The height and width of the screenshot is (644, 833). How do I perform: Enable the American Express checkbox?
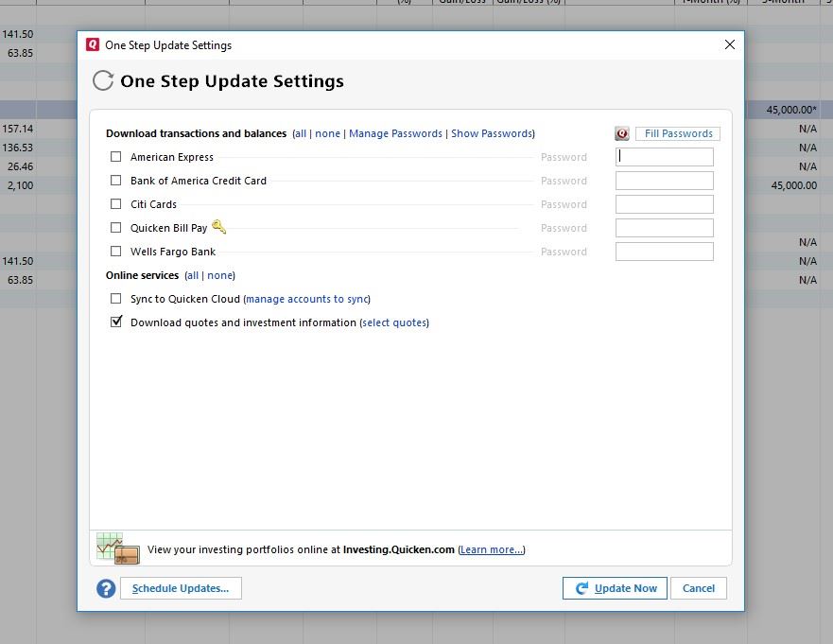pos(116,157)
